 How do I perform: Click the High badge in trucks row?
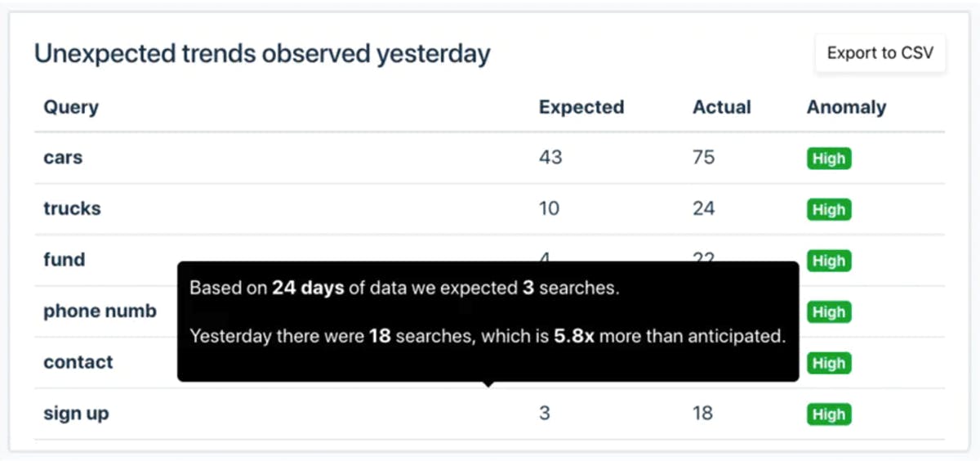tap(829, 210)
